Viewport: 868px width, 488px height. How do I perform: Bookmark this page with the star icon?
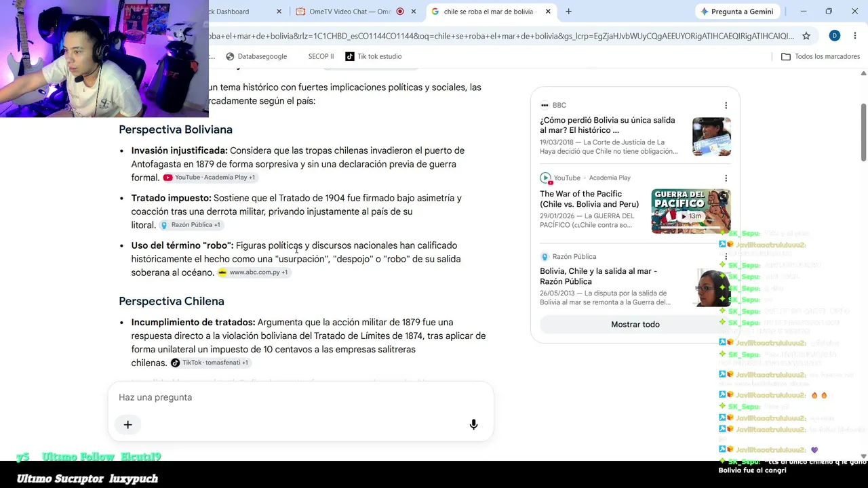[x=806, y=36]
